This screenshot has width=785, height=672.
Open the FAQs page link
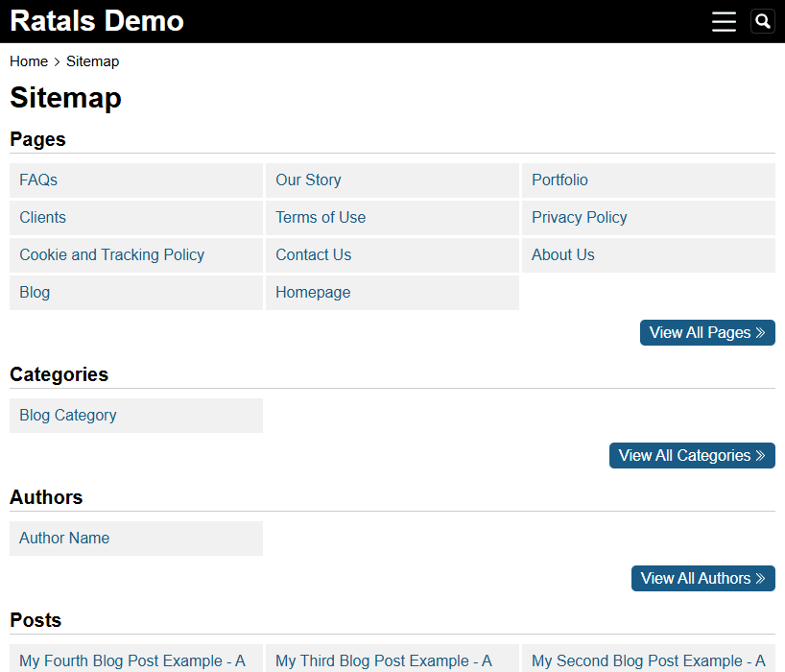click(x=136, y=180)
